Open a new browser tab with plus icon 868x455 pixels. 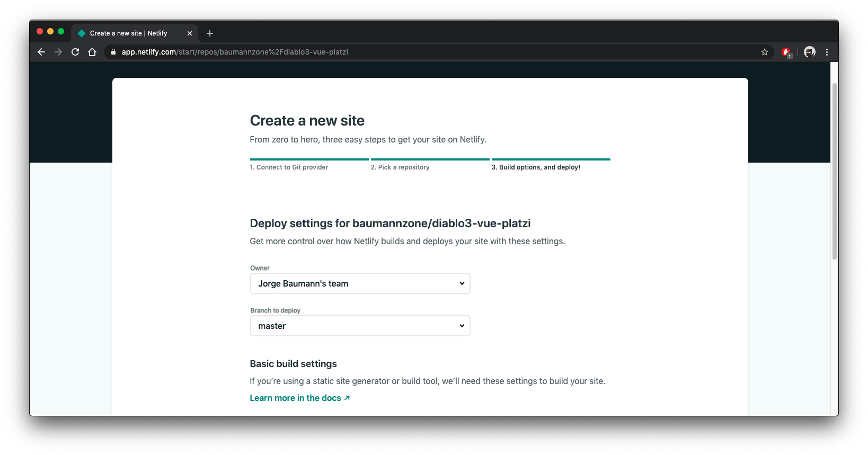coord(210,33)
